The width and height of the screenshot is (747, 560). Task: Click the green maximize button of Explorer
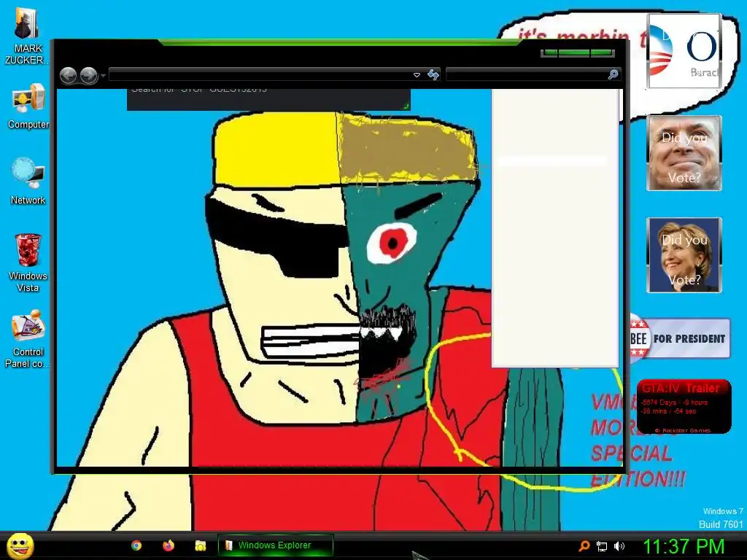(x=574, y=52)
